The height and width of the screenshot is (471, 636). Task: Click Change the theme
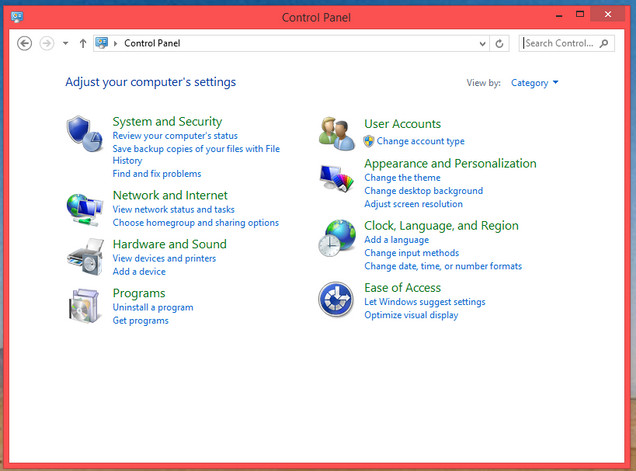point(402,178)
